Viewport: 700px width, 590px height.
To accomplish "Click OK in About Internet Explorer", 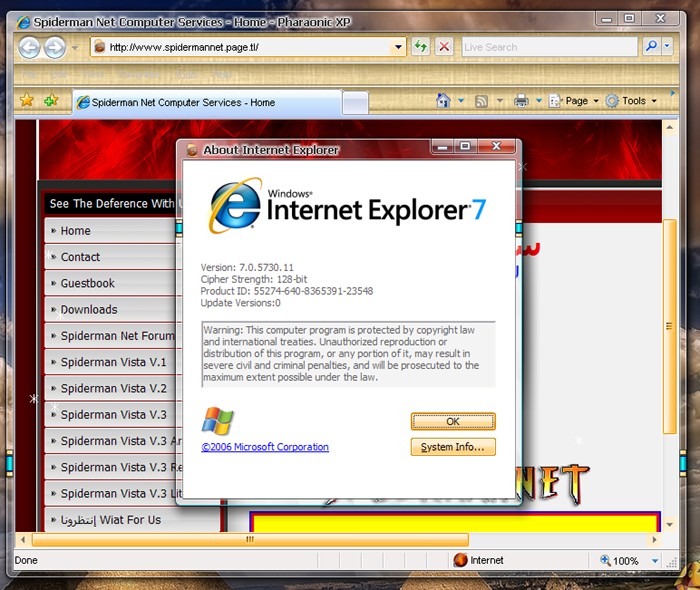I will pyautogui.click(x=453, y=421).
